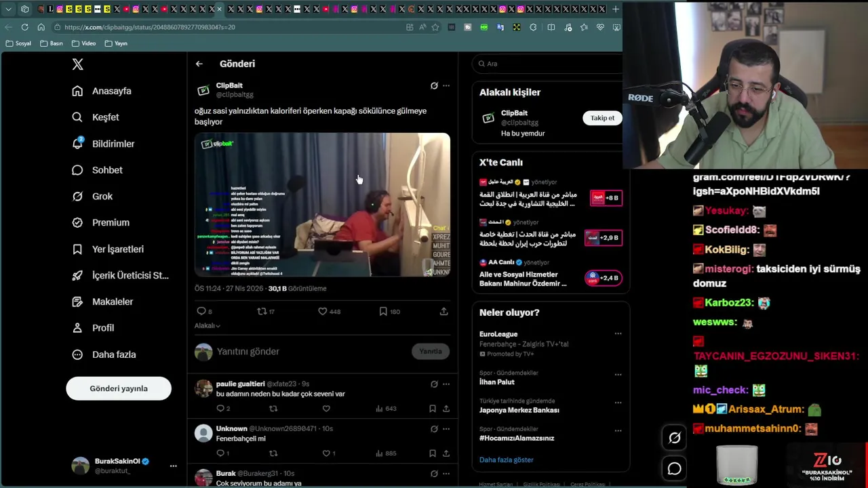View analytics of Unknown's reply (885)
868x488 pixels.
(x=386, y=453)
